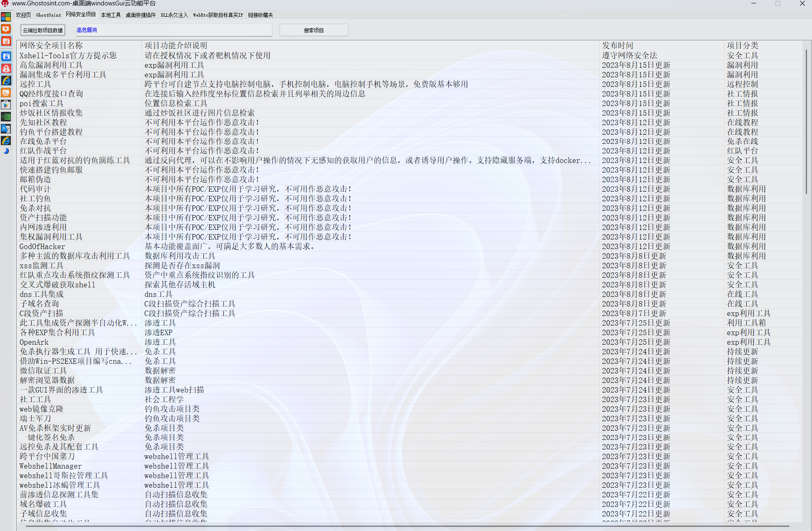812x531 pixels.
Task: Click the 搜索项目 button
Action: (314, 30)
